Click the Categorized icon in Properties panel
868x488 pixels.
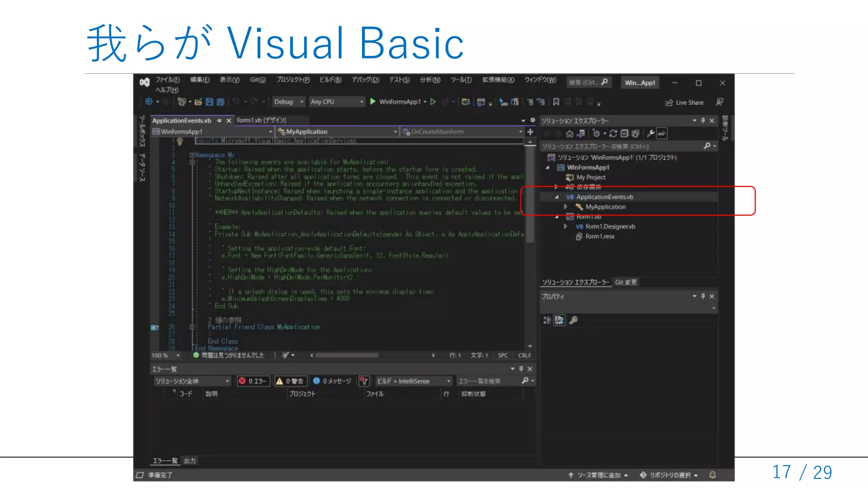[547, 320]
